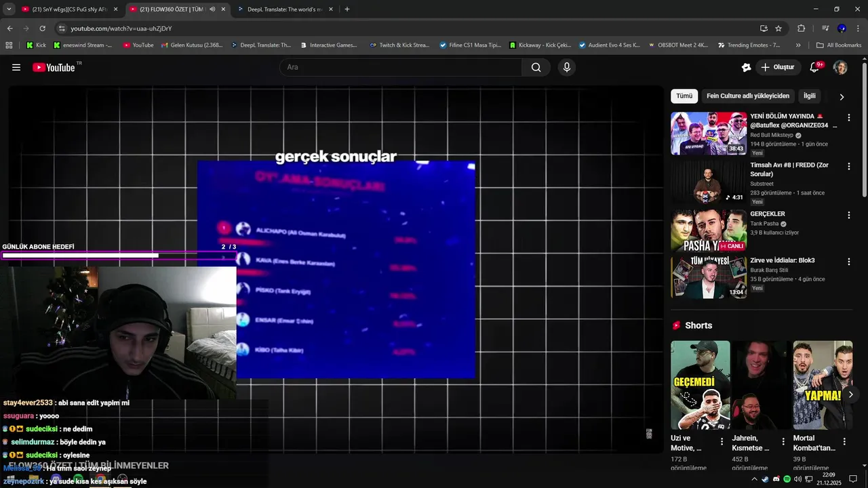Open the Kick bookmark

[x=36, y=45]
